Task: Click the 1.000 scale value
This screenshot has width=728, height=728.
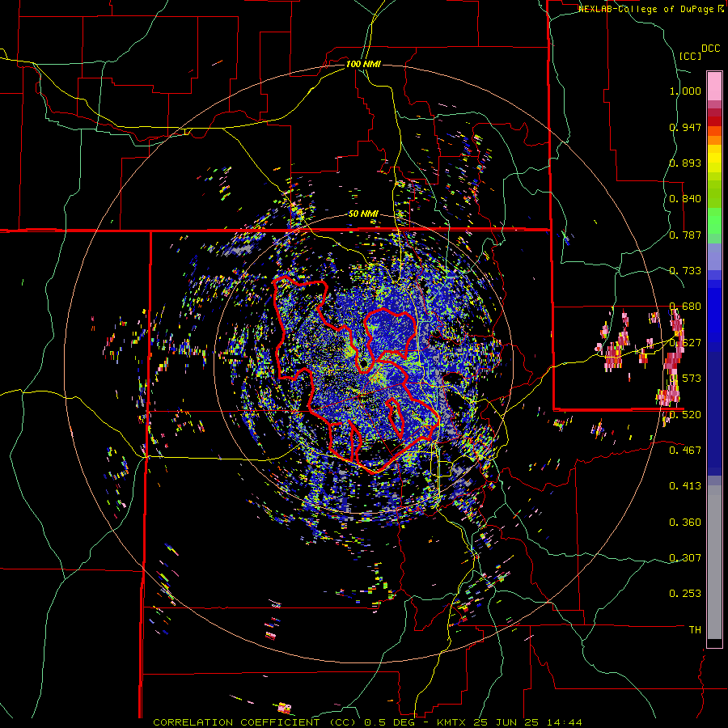Action: coord(685,91)
